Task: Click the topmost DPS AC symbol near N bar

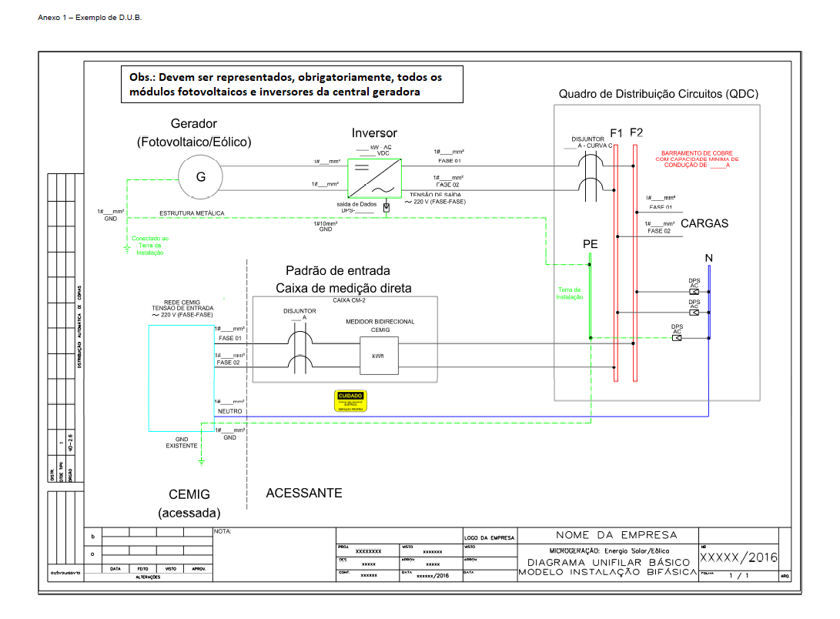Action: 694,292
